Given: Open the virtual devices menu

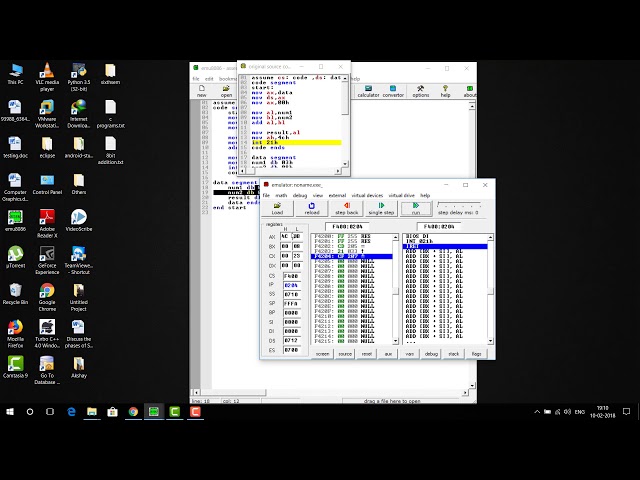Looking at the screenshot, I should (367, 196).
